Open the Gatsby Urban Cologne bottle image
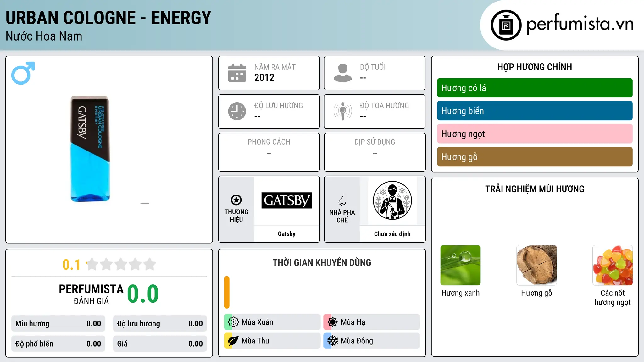Viewport: 644px width, 362px height. tap(90, 148)
